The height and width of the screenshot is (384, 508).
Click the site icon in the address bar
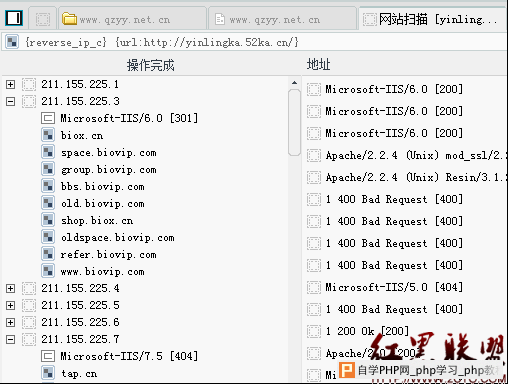click(12, 42)
